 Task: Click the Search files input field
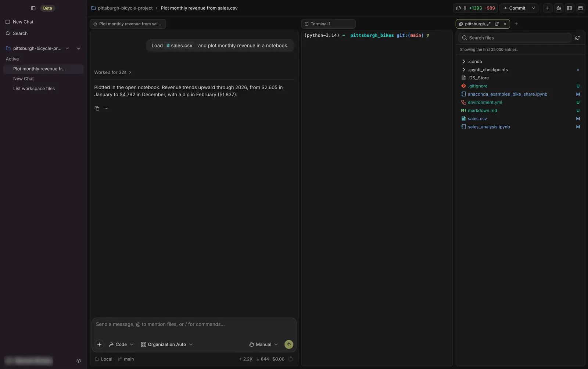point(515,38)
